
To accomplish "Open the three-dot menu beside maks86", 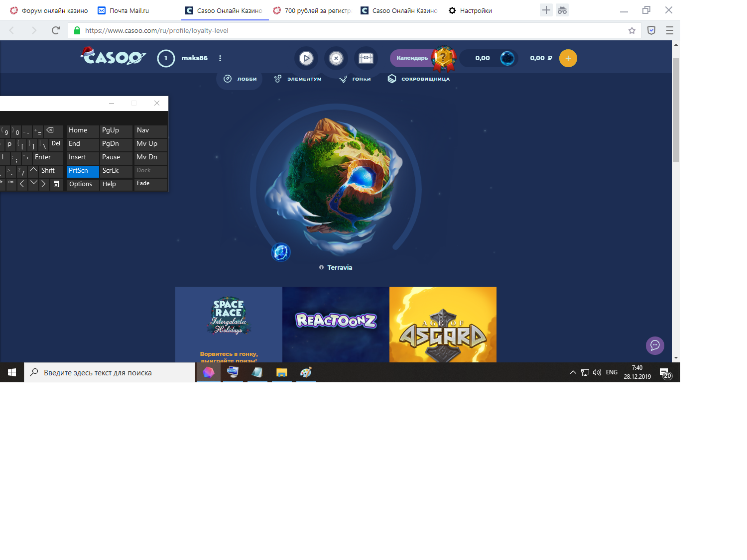I will pyautogui.click(x=220, y=58).
